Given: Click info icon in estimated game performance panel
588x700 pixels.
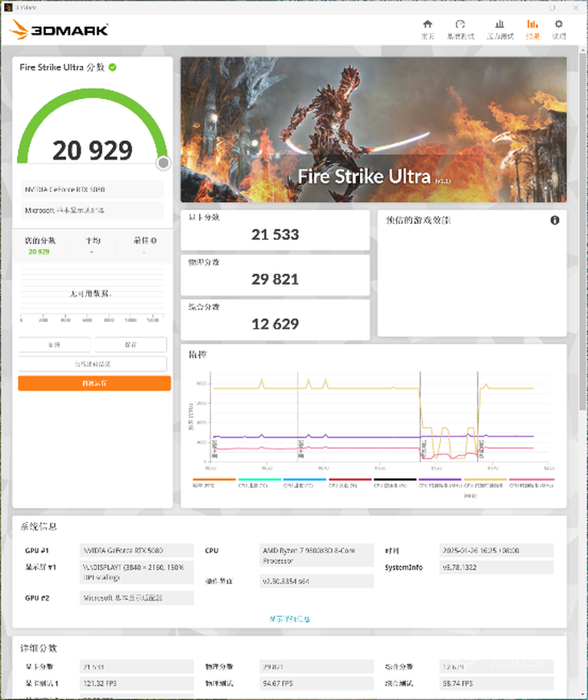Looking at the screenshot, I should point(554,220).
